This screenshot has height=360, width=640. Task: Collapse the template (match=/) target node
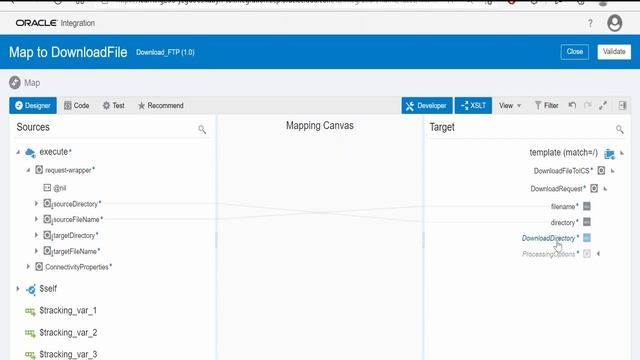pos(622,153)
